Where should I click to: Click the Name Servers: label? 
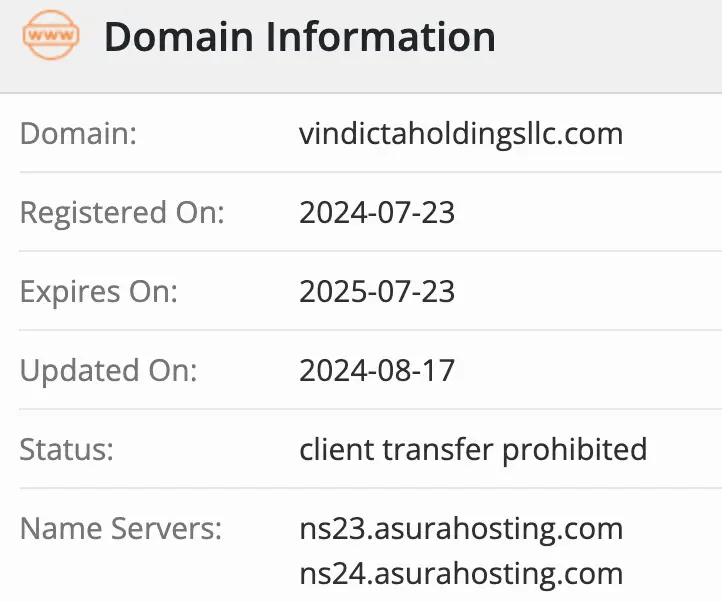point(120,528)
